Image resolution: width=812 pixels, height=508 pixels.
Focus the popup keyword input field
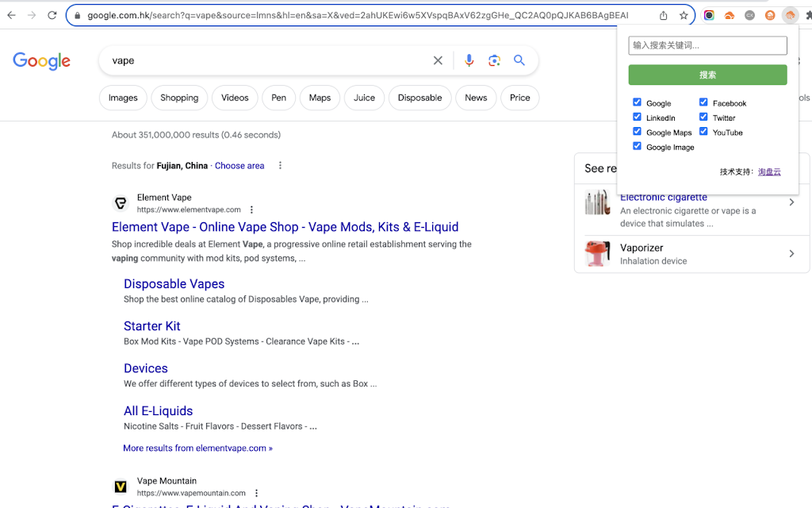point(707,45)
